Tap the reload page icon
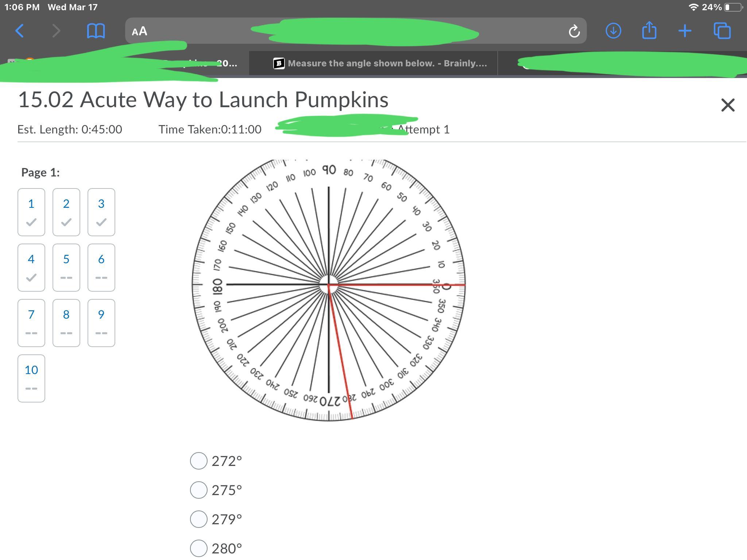The image size is (747, 560). tap(574, 31)
